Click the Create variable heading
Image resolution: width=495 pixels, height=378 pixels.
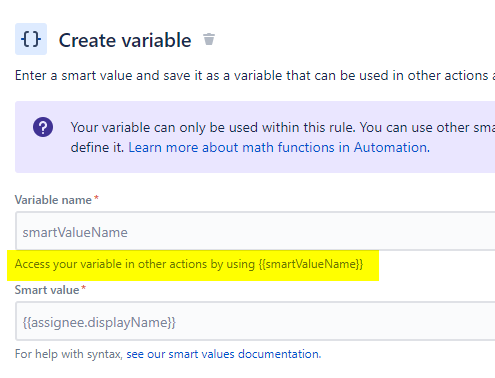[125, 40]
